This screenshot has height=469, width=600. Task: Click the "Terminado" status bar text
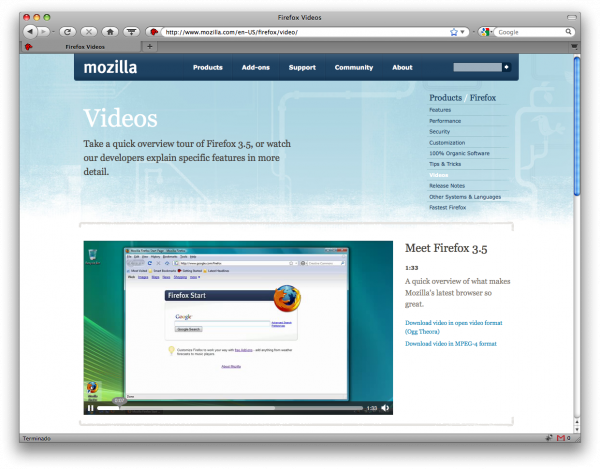(36, 438)
